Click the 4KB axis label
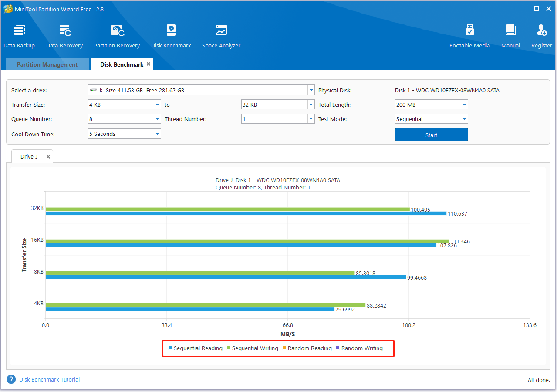The image size is (557, 392). pyautogui.click(x=39, y=304)
